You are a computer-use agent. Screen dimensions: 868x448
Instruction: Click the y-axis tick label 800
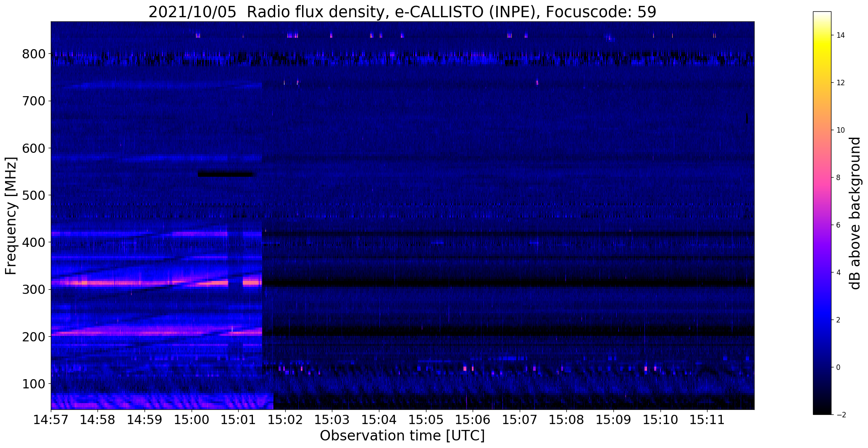(33, 54)
